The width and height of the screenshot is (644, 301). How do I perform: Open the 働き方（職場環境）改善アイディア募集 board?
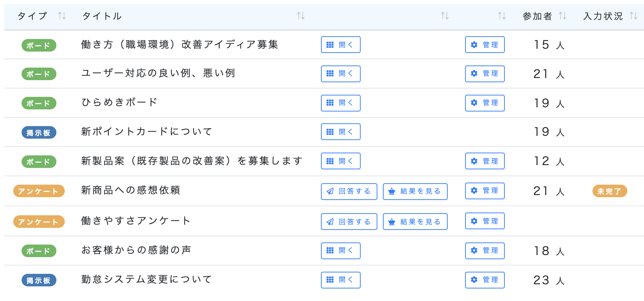340,45
